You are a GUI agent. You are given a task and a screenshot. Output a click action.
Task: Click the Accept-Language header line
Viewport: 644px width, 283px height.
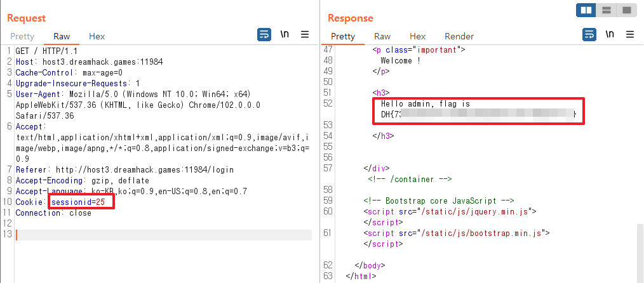click(131, 191)
